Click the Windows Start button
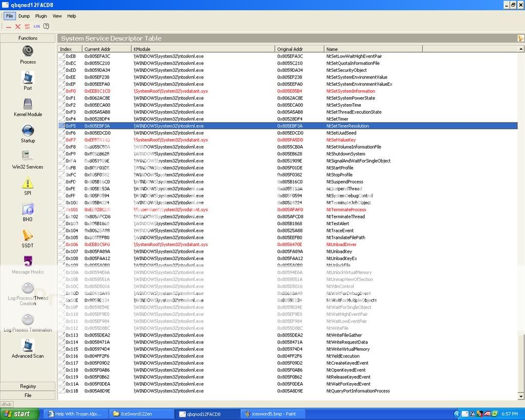 (15, 414)
